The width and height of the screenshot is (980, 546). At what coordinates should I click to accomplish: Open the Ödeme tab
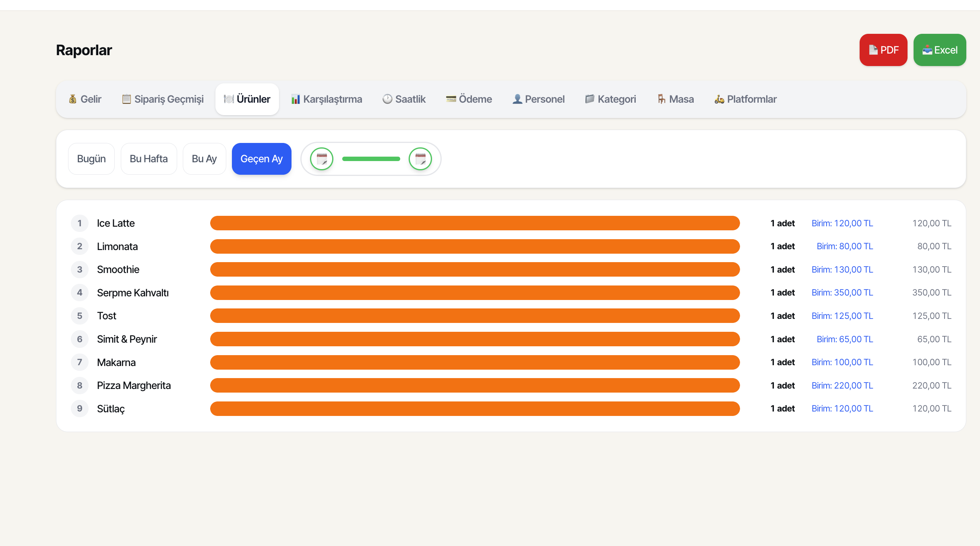click(x=469, y=99)
